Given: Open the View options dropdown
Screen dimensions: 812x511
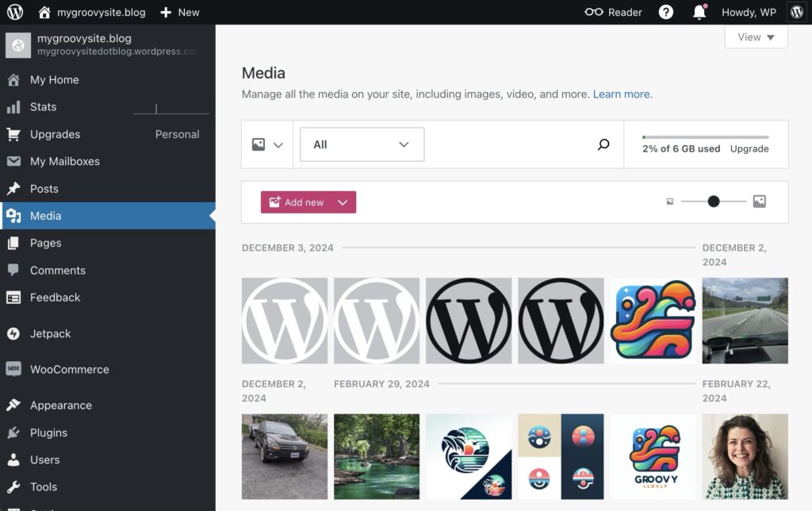Looking at the screenshot, I should coord(756,36).
